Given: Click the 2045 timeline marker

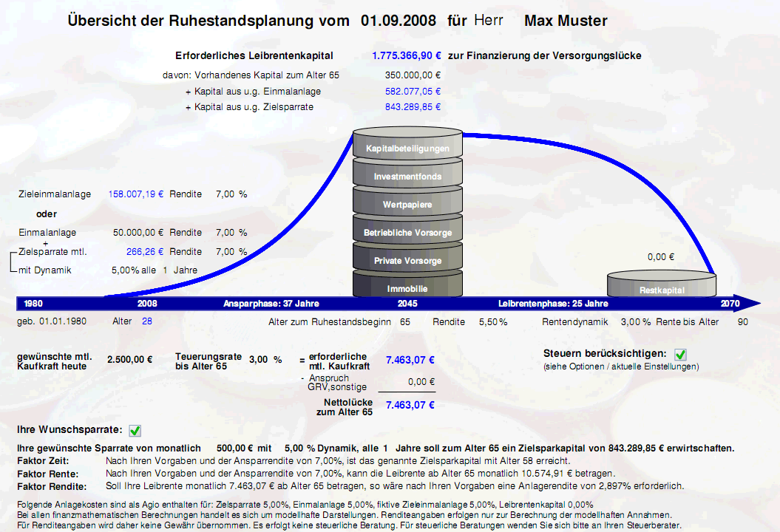Looking at the screenshot, I should point(407,303).
